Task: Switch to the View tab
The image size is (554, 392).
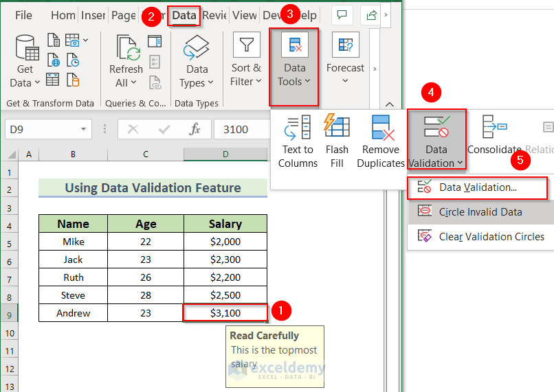Action: (244, 15)
